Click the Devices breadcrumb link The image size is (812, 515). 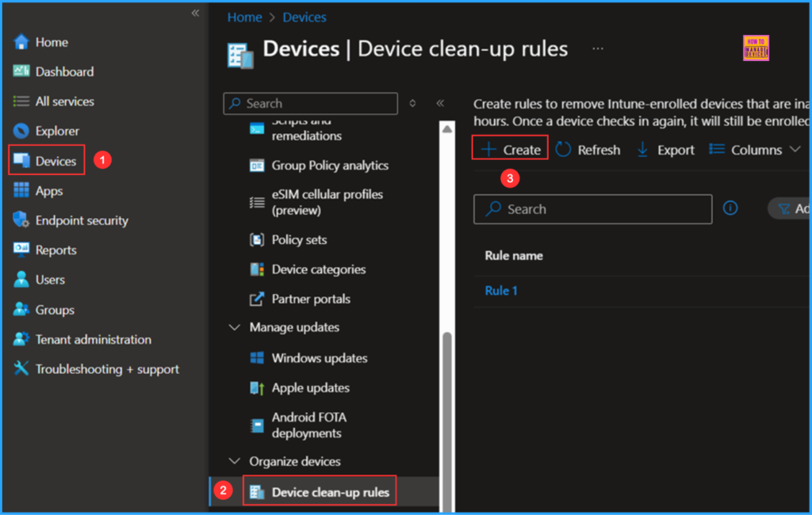(x=304, y=17)
